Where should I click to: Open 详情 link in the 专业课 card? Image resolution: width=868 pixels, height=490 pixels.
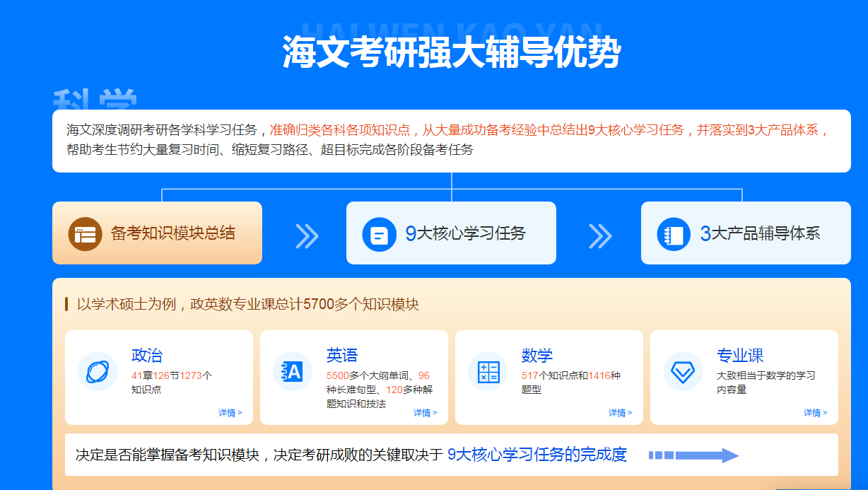(815, 413)
